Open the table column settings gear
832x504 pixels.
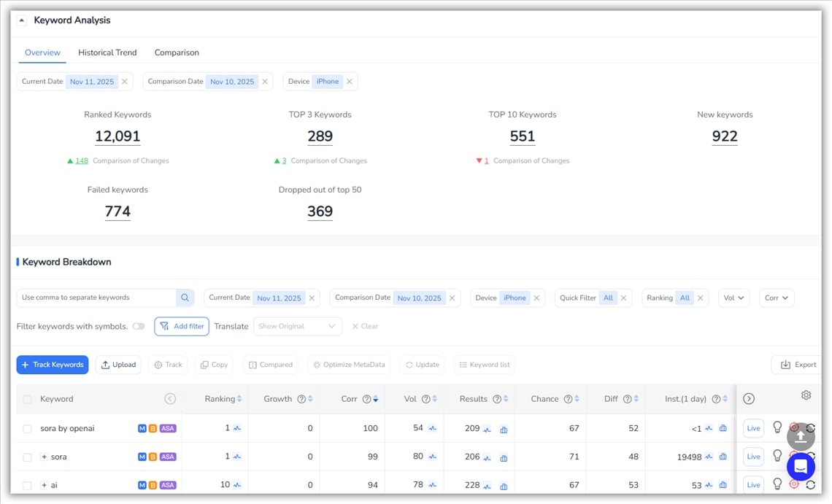tap(806, 395)
